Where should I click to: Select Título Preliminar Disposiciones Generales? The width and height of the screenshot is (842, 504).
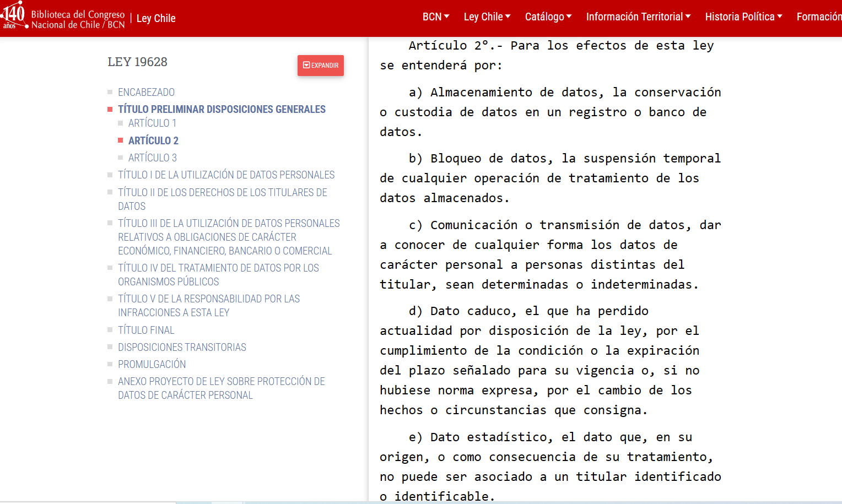(x=222, y=109)
